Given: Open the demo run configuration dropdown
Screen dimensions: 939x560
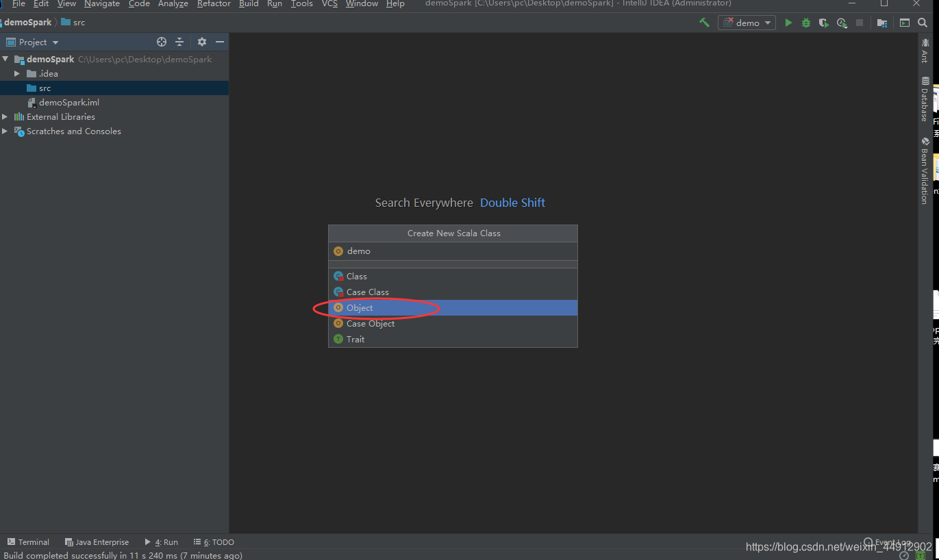Looking at the screenshot, I should (x=747, y=23).
